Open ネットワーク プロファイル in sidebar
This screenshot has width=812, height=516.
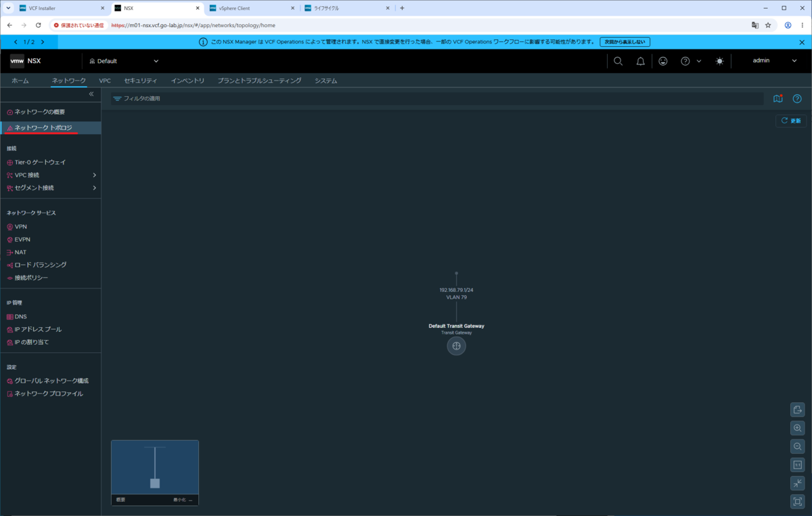pyautogui.click(x=50, y=393)
